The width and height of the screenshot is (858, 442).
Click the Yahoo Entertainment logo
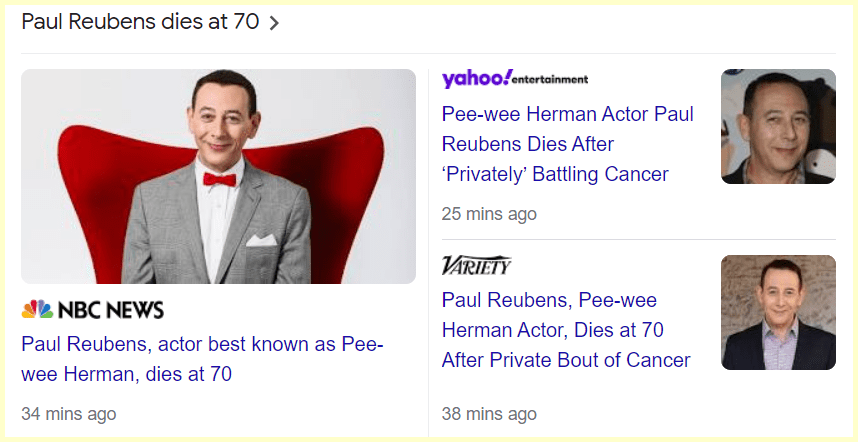coord(514,78)
